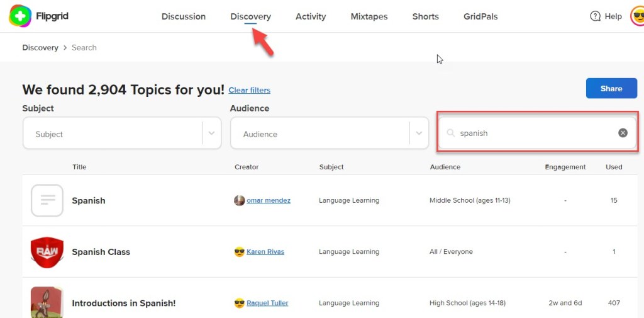Image resolution: width=644 pixels, height=318 pixels.
Task: Click the All / Everyone audience cell
Action: [451, 251]
